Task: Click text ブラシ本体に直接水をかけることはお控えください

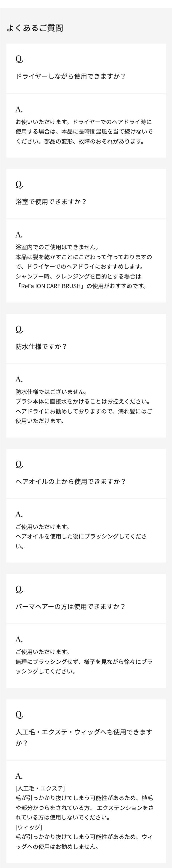Action: pyautogui.click(x=83, y=402)
